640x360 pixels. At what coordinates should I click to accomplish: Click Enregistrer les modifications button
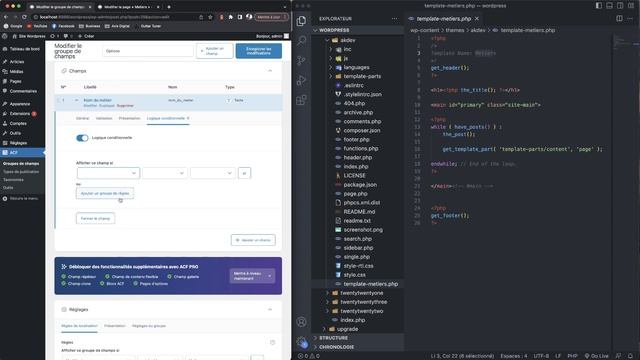[x=259, y=51]
